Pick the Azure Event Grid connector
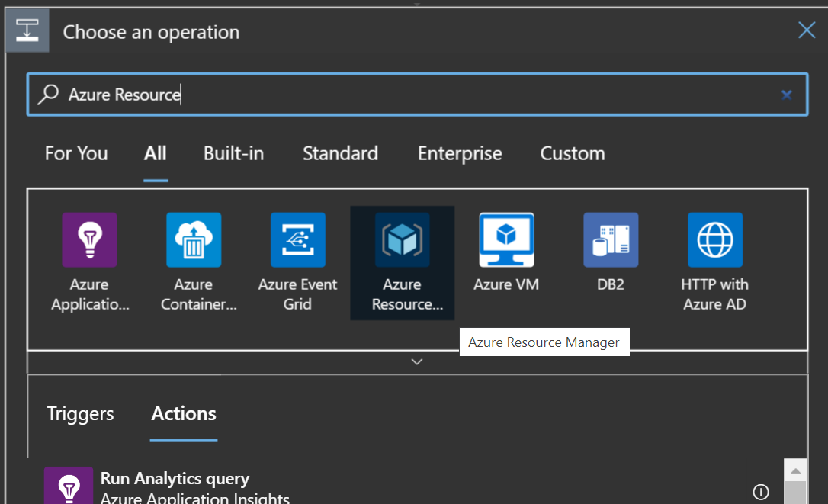Image resolution: width=828 pixels, height=504 pixels. (x=297, y=240)
